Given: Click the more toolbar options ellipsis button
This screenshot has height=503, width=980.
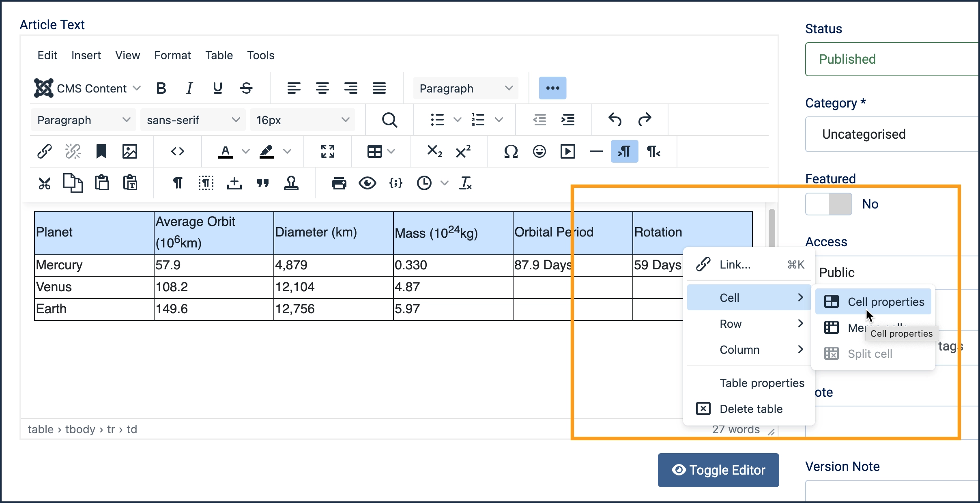Looking at the screenshot, I should point(552,88).
